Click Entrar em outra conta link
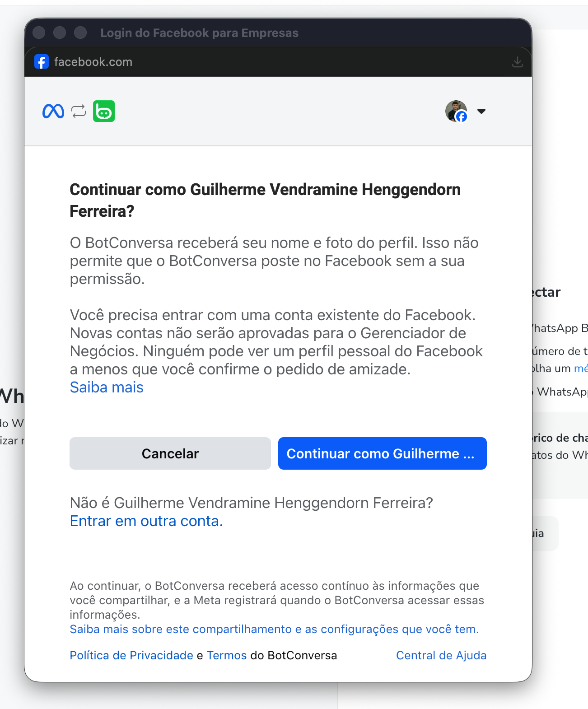 (146, 521)
